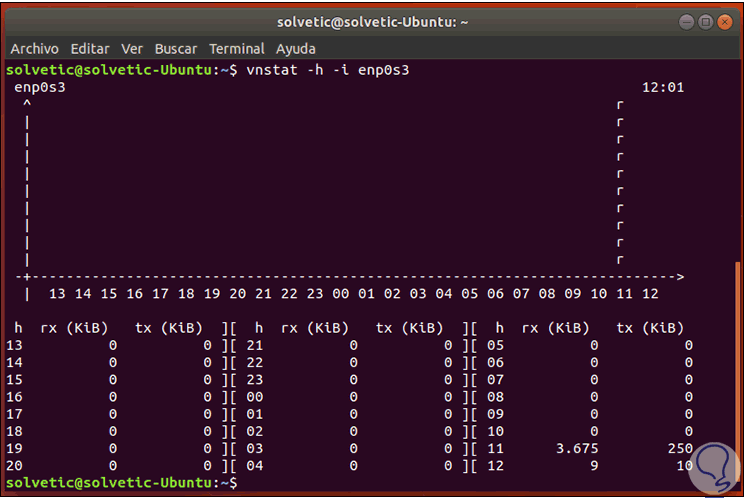Open the Editar menu
Screen dimensions: 744x498
[90, 49]
